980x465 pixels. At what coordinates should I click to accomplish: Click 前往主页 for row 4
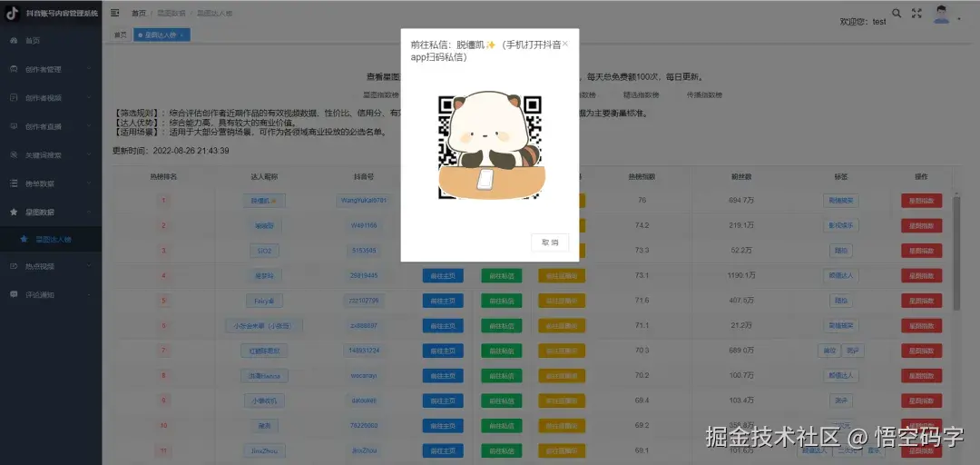pyautogui.click(x=443, y=275)
